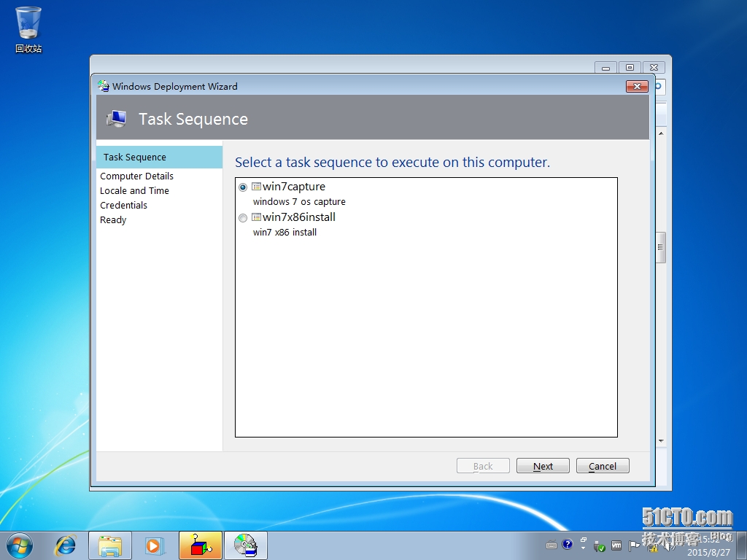
Task: Click the taskbar clock showing 2015/8/27
Action: coord(708,546)
